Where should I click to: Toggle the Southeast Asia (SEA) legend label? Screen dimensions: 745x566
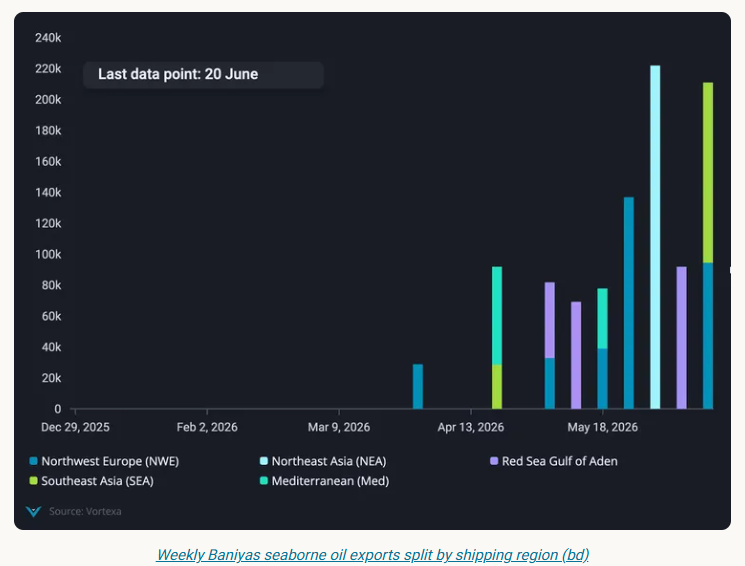pyautogui.click(x=97, y=481)
